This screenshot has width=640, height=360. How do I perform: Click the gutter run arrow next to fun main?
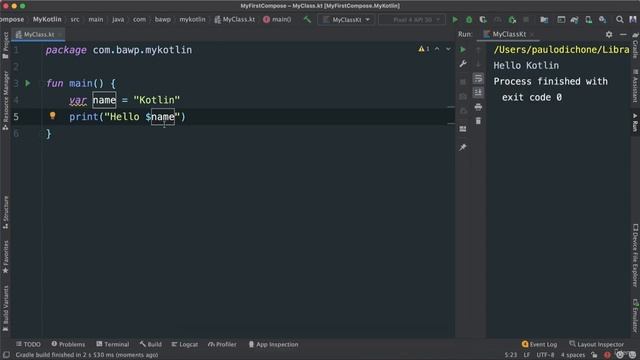[x=28, y=83]
